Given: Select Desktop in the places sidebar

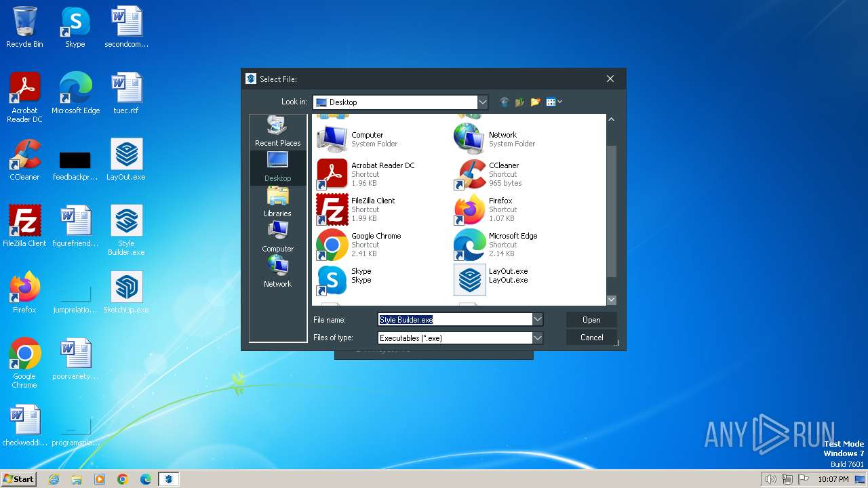Looking at the screenshot, I should [277, 167].
